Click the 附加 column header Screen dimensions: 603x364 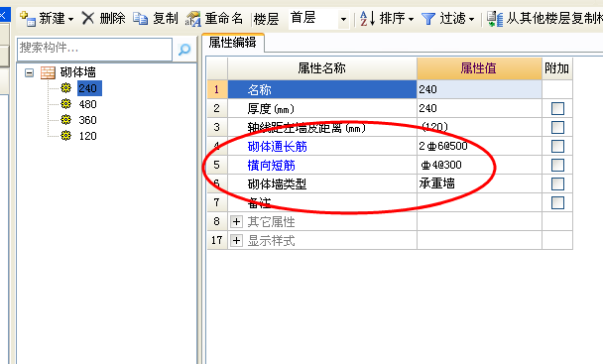coord(556,68)
